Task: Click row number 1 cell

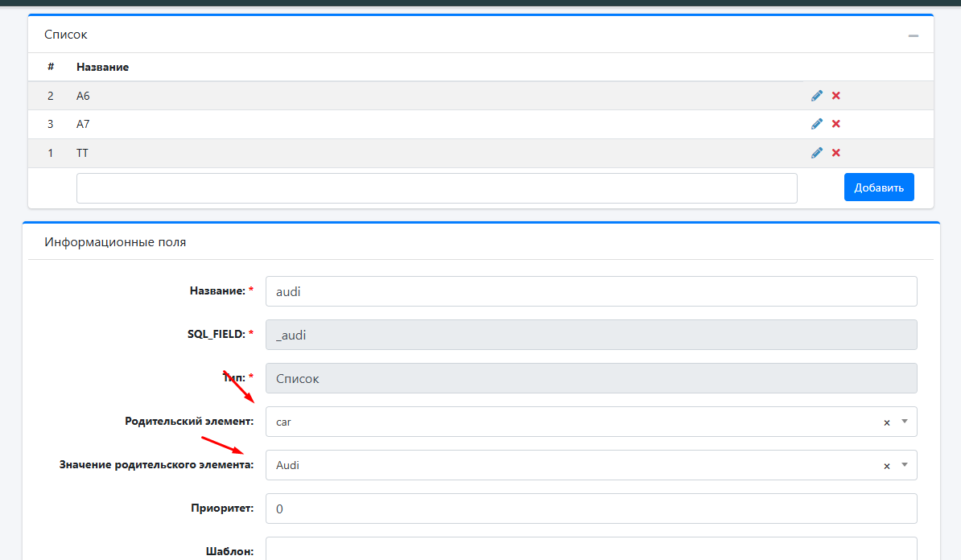Action: tap(50, 153)
